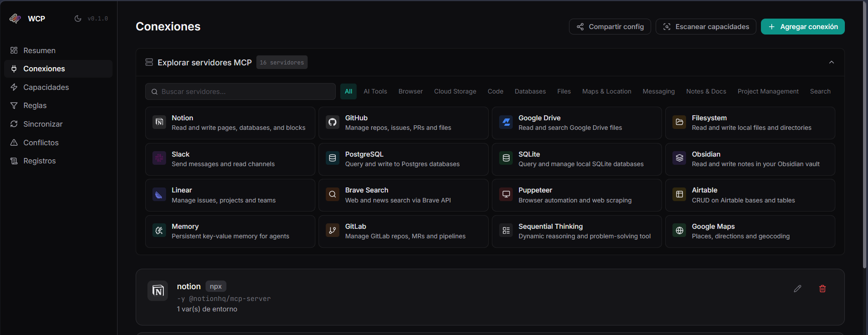The width and height of the screenshot is (868, 335).
Task: Click the page vertical scrollbar
Action: click(x=865, y=135)
